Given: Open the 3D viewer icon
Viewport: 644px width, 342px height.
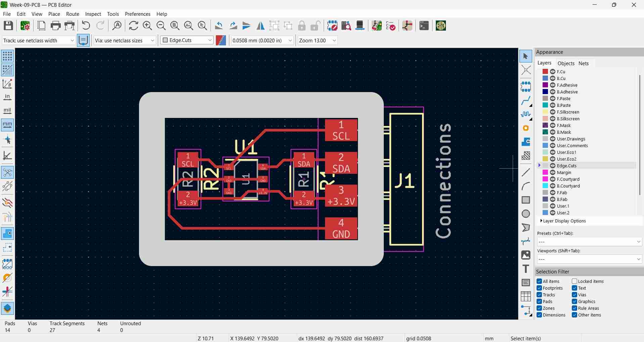Looking at the screenshot, I should click(360, 26).
